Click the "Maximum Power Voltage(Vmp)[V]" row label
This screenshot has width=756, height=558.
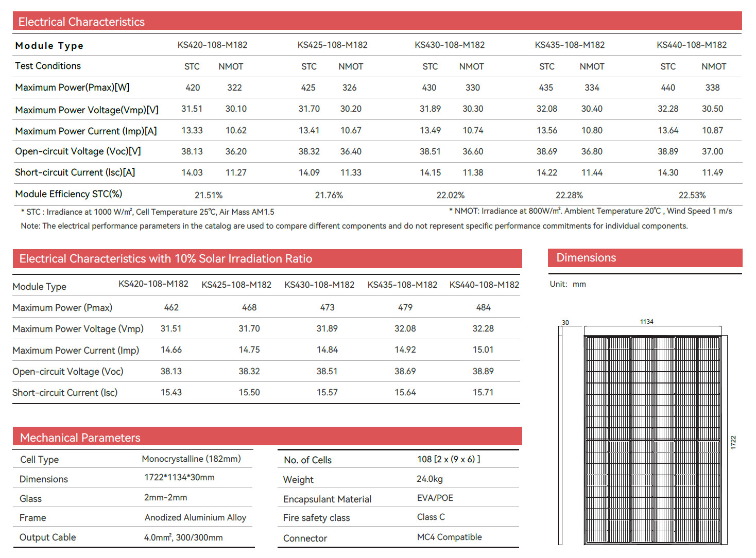coord(87,110)
